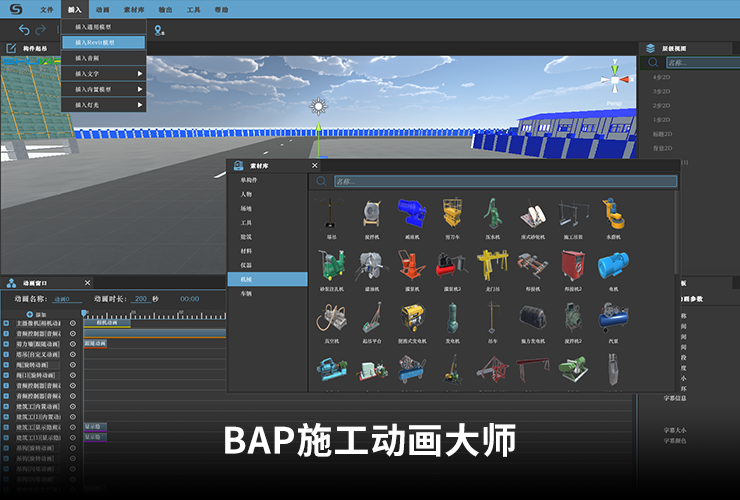This screenshot has height=500, width=740.
Task: Click the location pin toolbar icon
Action: pyautogui.click(x=159, y=31)
